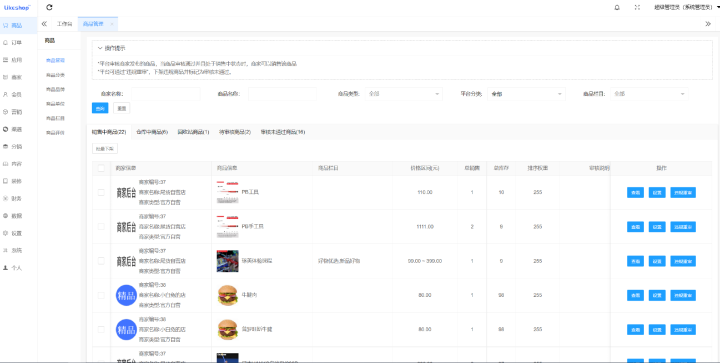Open 商品评价 in the submenu

click(x=56, y=133)
